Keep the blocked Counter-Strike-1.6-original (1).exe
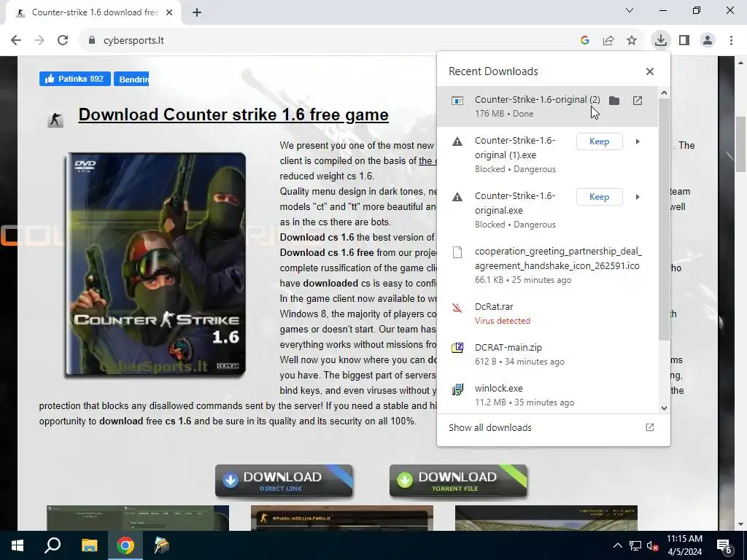 point(600,141)
